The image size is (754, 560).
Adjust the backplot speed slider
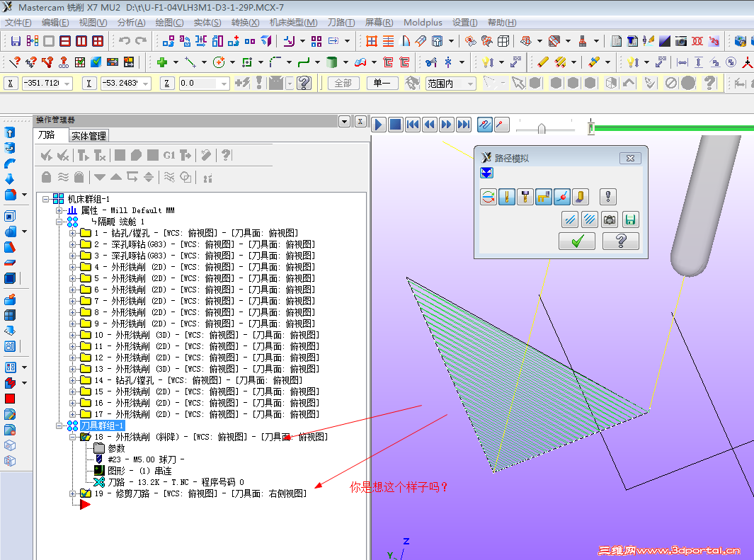542,128
